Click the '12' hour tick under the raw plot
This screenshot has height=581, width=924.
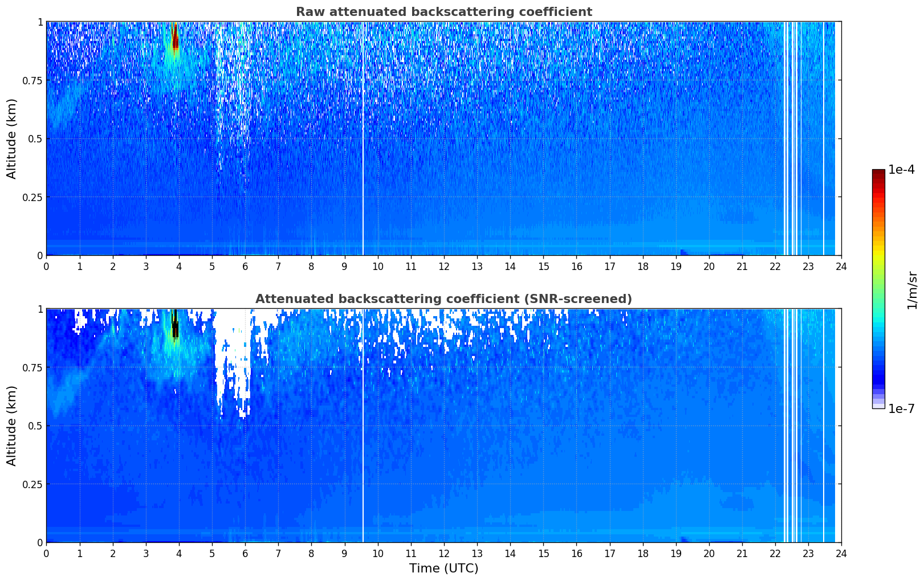coord(443,266)
